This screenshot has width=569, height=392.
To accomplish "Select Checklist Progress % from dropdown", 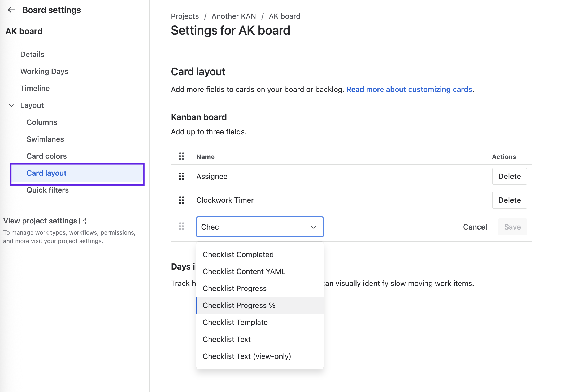I will [239, 305].
